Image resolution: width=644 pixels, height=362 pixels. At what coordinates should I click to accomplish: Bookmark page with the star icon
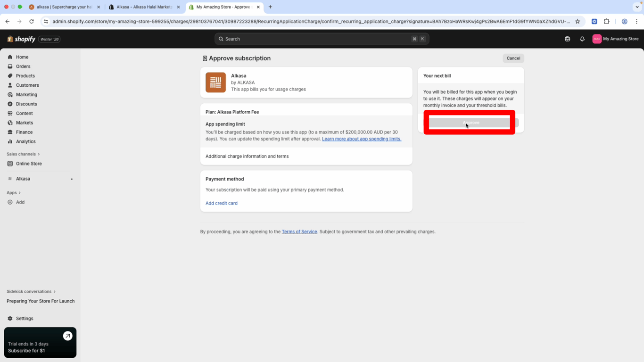point(578,21)
